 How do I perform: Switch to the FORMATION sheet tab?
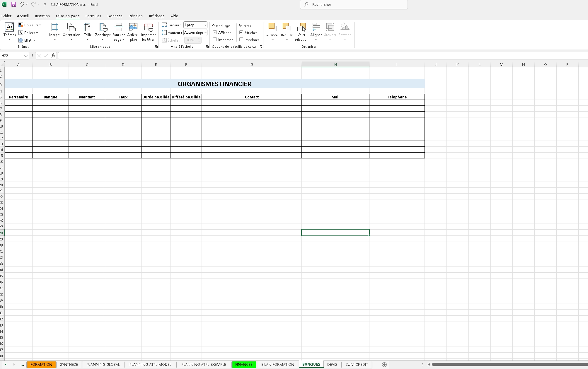pos(41,365)
